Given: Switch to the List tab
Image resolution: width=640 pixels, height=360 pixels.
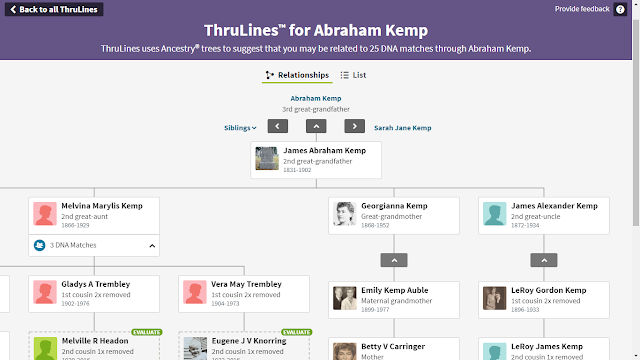Looking at the screenshot, I should coord(353,75).
